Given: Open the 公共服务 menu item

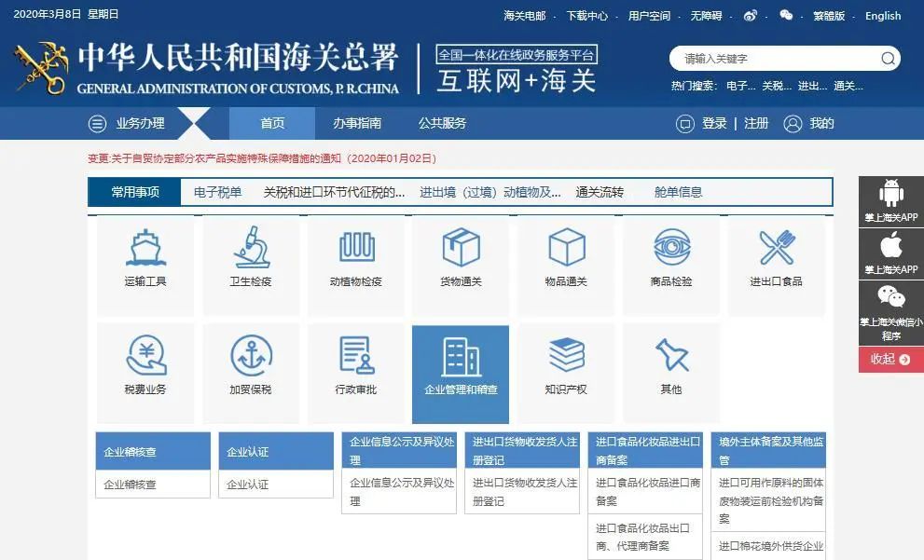Looking at the screenshot, I should [442, 123].
